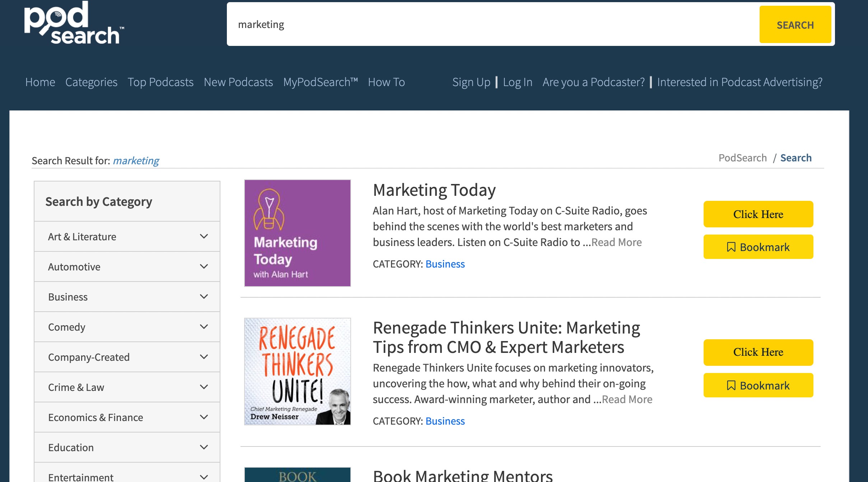Expand the Entertainment category chevron
Viewport: 868px width, 482px height.
tap(204, 477)
